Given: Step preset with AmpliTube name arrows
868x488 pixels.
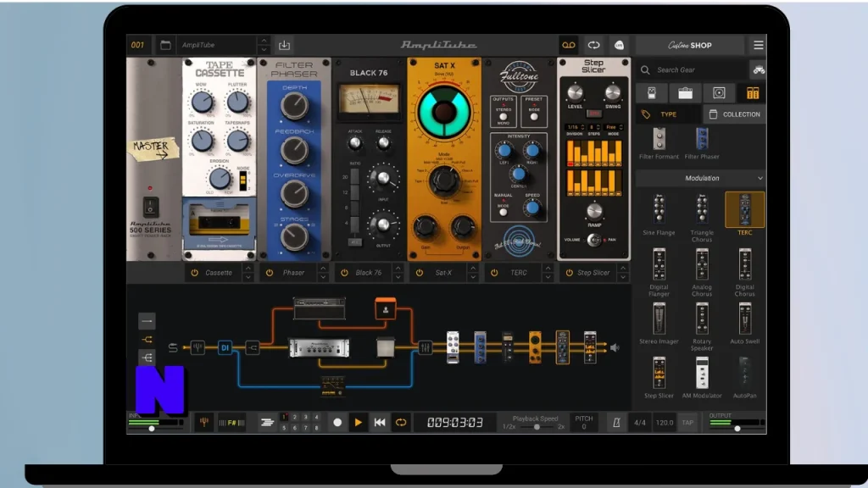Looking at the screenshot, I should click(264, 46).
